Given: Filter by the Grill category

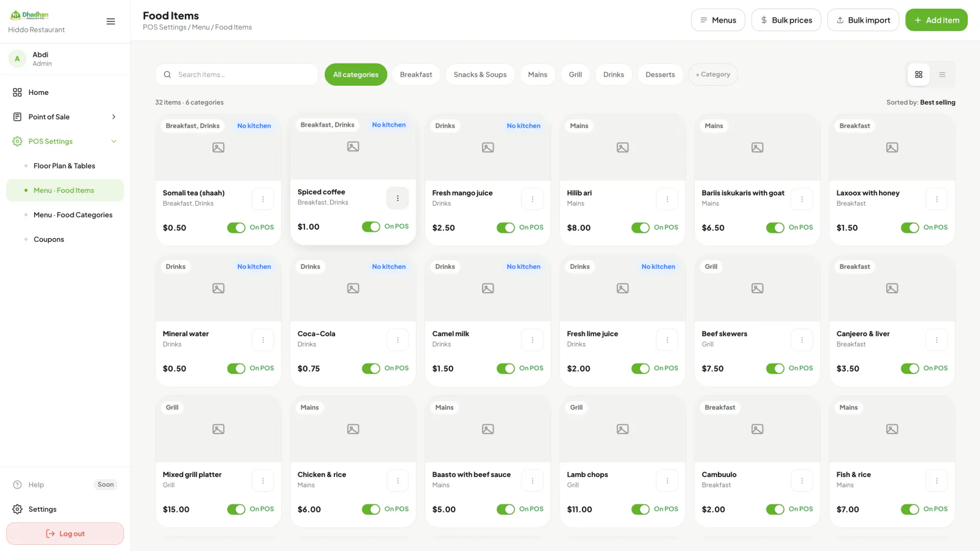Looking at the screenshot, I should pos(575,75).
